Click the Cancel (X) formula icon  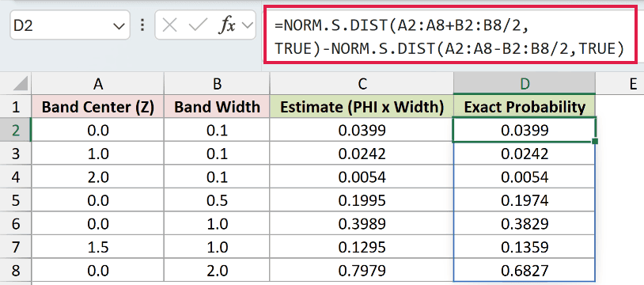(169, 26)
